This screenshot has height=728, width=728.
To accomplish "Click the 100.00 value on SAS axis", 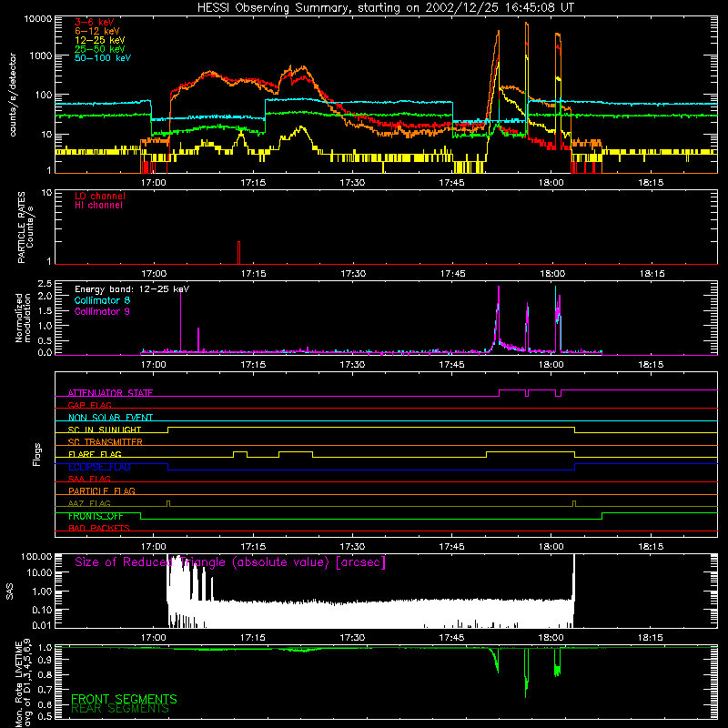I will tap(36, 557).
